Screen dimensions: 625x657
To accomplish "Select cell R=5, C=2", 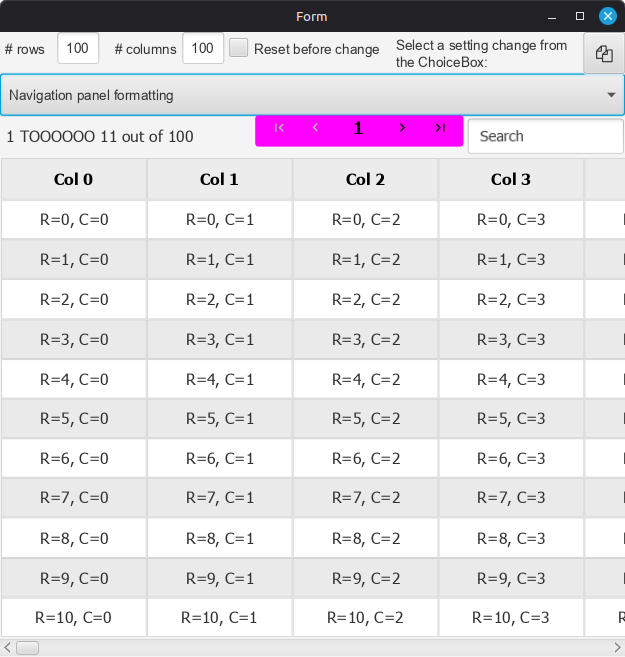I will pos(365,419).
